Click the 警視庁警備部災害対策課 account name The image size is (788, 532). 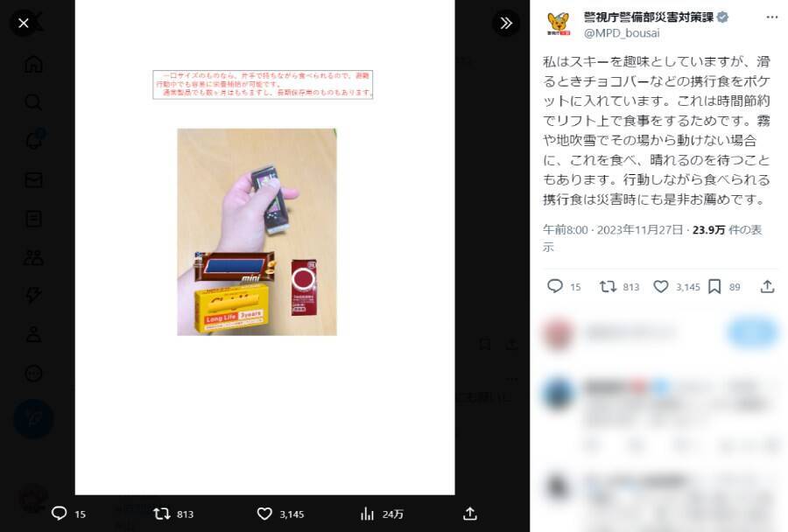point(648,17)
